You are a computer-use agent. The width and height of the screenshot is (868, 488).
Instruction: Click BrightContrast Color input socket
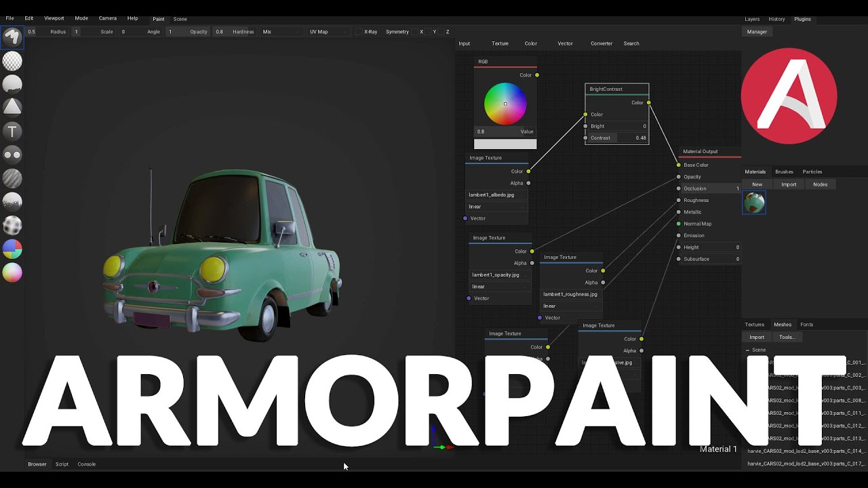pyautogui.click(x=585, y=115)
